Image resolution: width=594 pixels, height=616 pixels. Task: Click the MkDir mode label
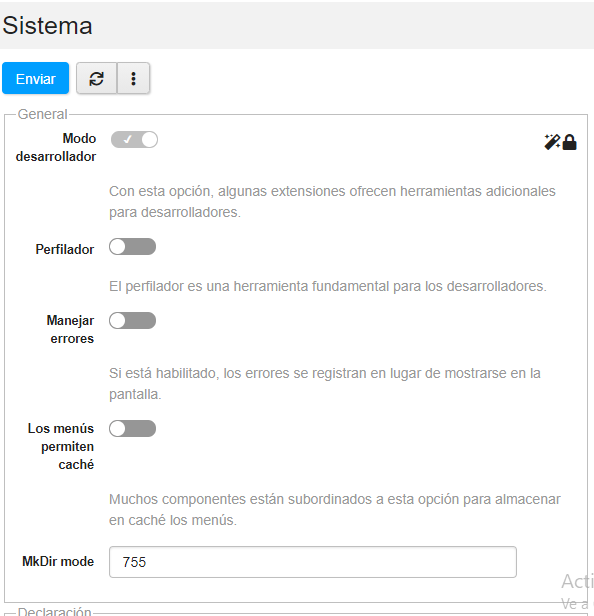[58, 561]
